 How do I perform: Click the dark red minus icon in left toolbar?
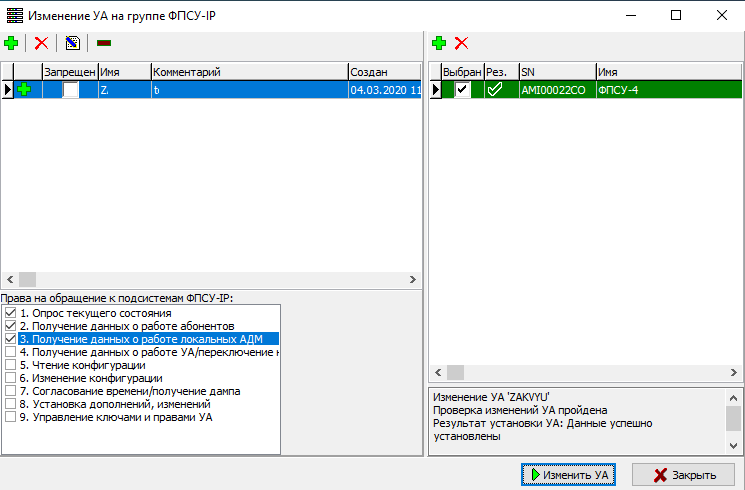(x=103, y=43)
